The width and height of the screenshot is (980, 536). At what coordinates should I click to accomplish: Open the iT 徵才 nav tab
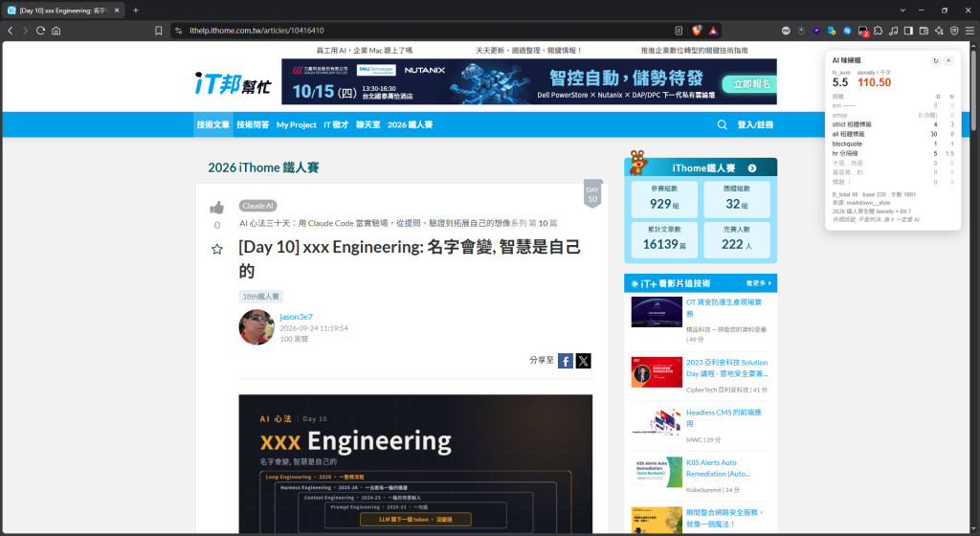336,125
